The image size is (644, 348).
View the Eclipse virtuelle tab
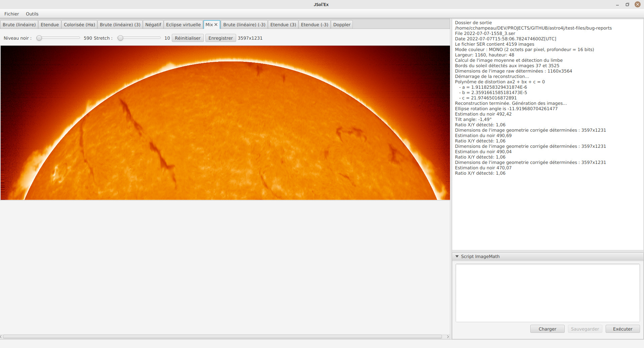(x=183, y=25)
